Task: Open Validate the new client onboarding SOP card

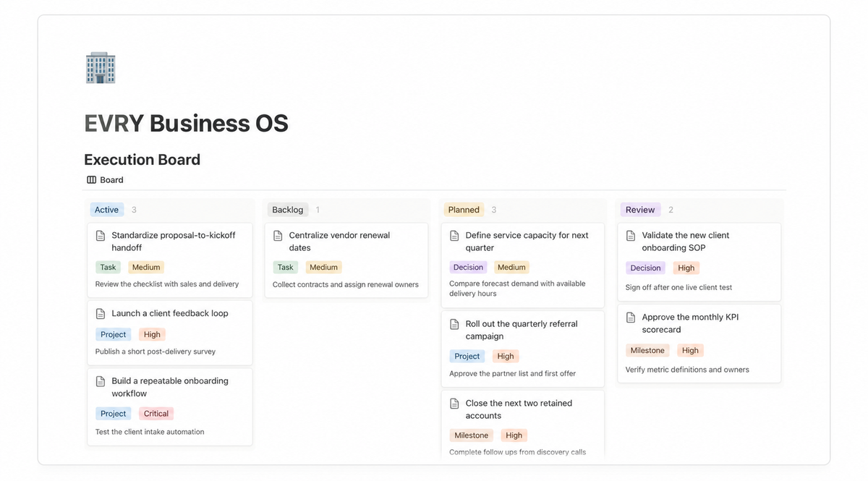Action: tap(699, 261)
